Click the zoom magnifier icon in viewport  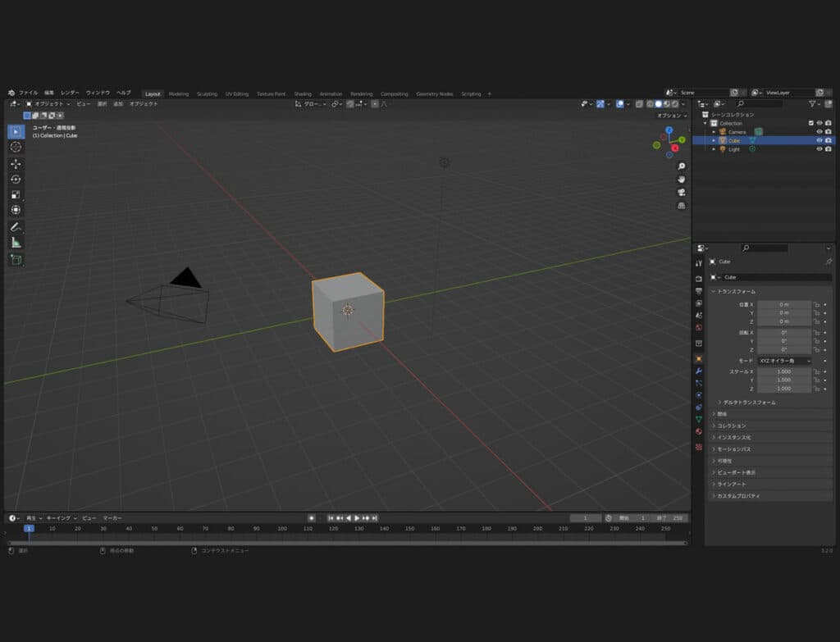682,166
